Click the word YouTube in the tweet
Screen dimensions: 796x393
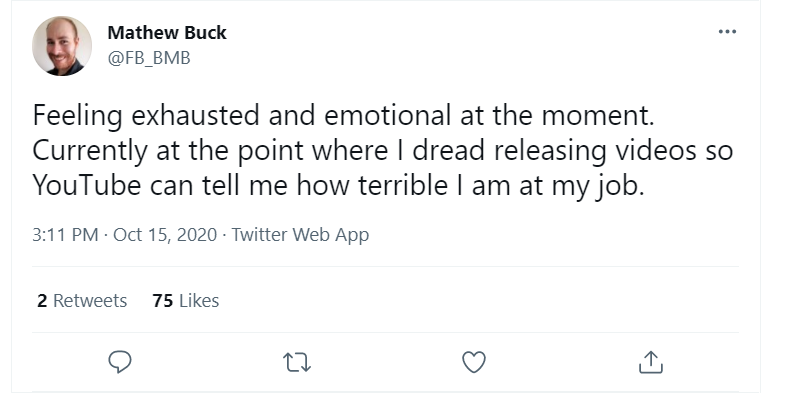(87, 185)
